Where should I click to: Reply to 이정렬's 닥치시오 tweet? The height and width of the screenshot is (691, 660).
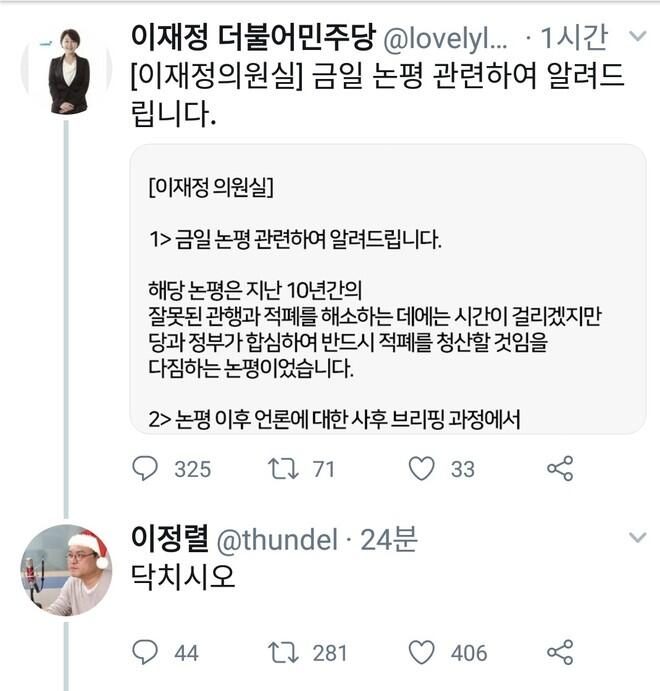click(x=146, y=653)
